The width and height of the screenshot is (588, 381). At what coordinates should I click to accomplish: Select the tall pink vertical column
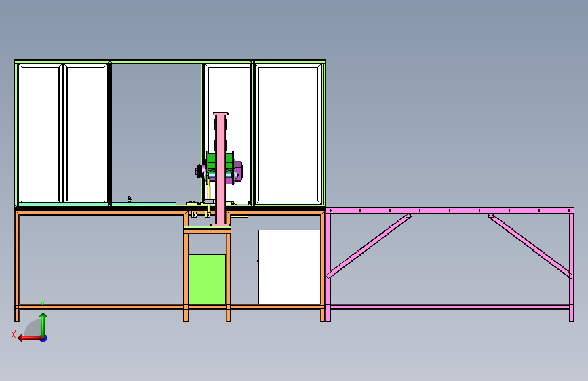pyautogui.click(x=220, y=169)
